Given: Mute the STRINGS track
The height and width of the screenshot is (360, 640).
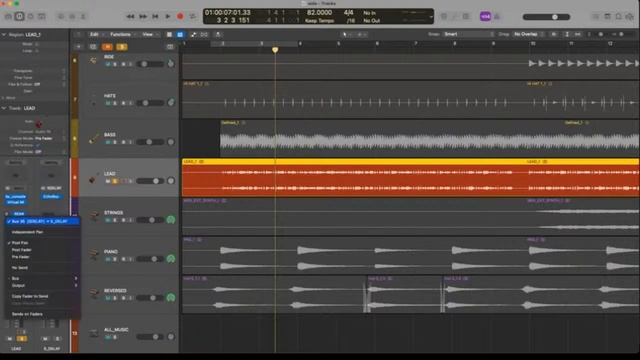Looking at the screenshot, I should 108,220.
